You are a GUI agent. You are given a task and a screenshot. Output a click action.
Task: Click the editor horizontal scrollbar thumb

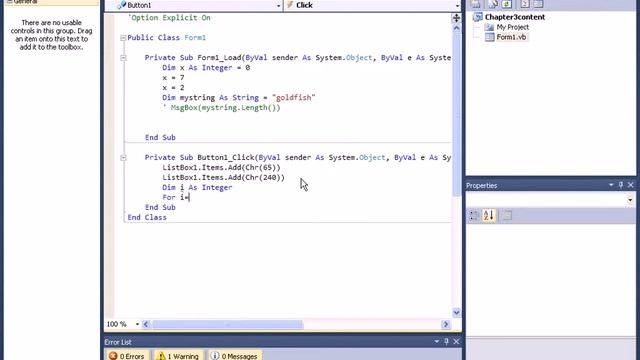227,324
